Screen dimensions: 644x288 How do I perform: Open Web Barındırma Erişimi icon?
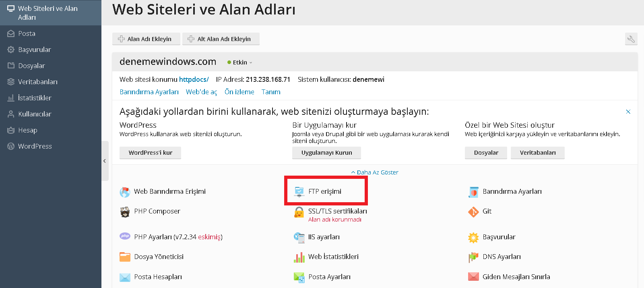pos(125,192)
